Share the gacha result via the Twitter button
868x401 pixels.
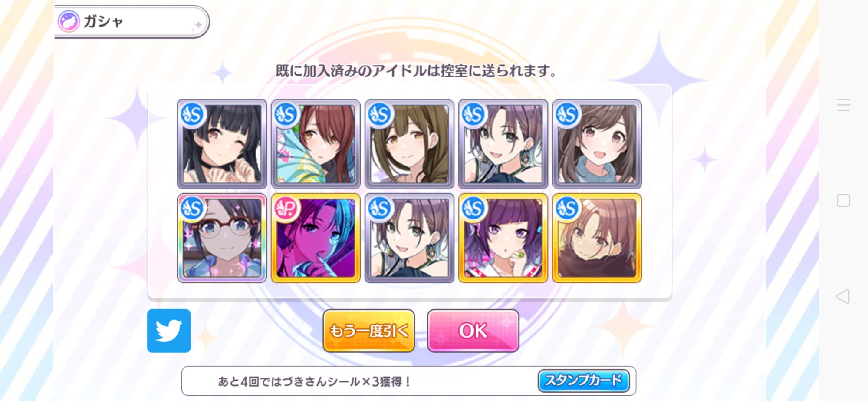[169, 331]
